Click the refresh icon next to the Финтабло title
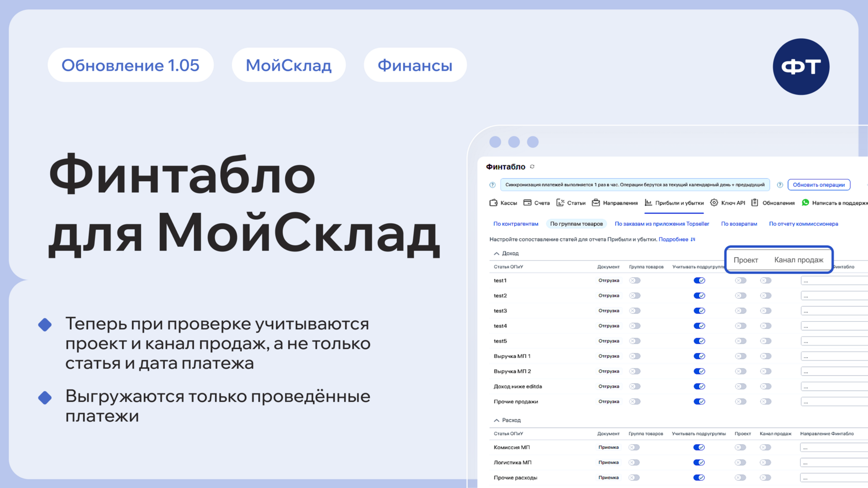 click(532, 167)
